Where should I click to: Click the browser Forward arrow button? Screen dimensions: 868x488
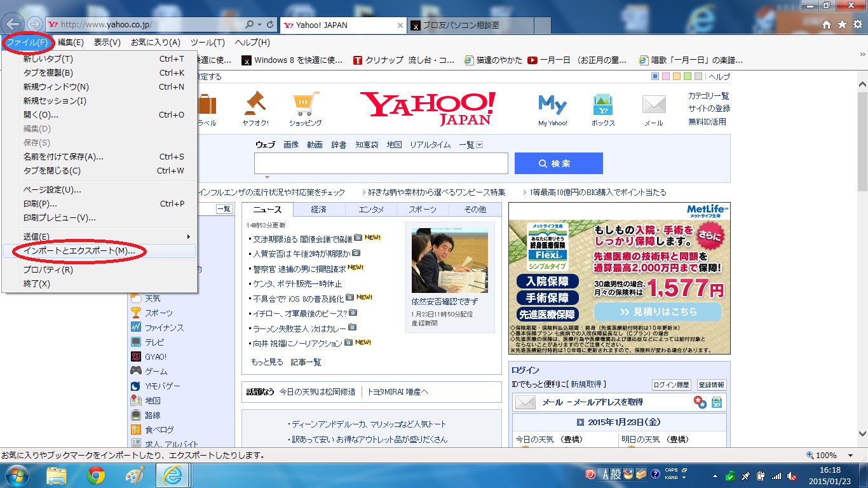35,24
